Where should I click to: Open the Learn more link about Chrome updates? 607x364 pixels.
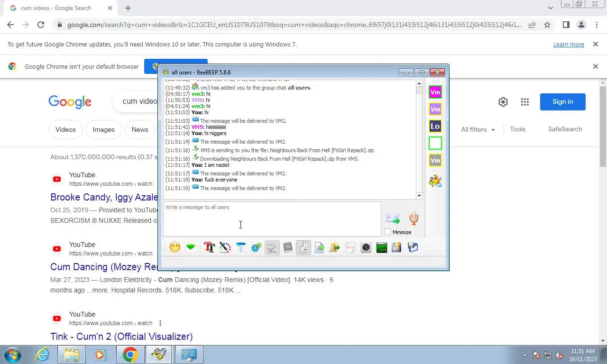pos(569,45)
